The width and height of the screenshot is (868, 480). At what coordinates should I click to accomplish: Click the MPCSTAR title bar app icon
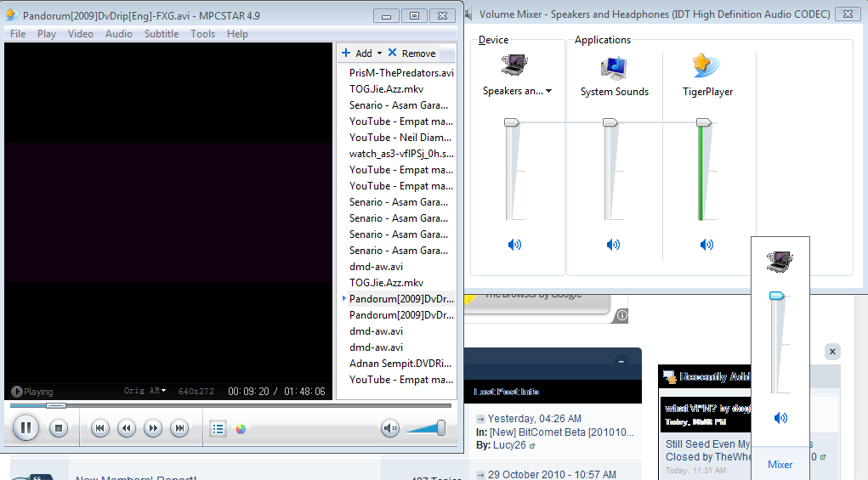click(12, 15)
